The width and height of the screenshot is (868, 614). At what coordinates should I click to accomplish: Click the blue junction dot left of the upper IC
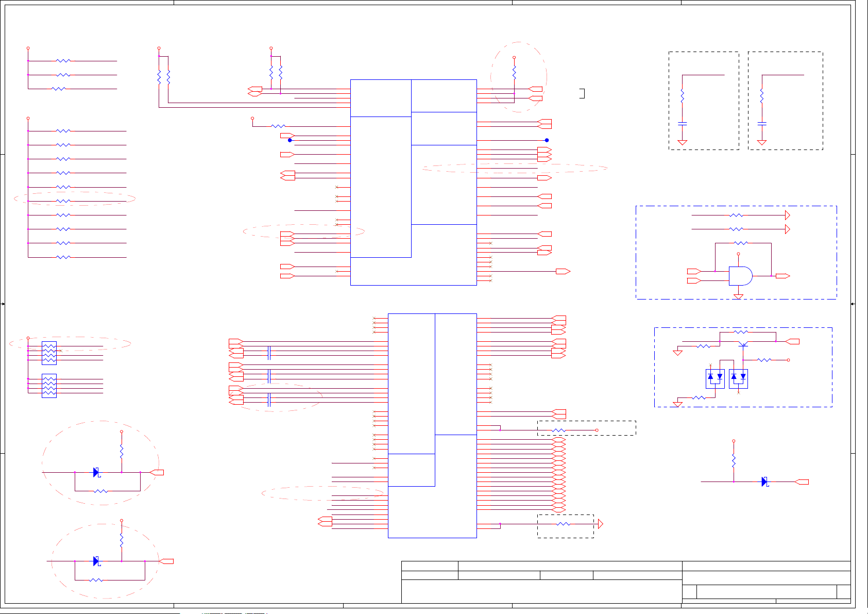290,140
